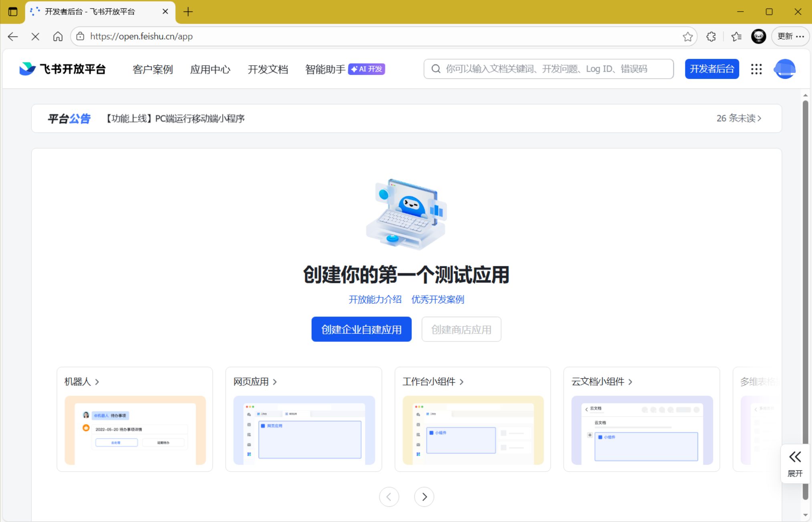Click the next arrow in card carousel
The image size is (812, 522).
[x=424, y=497]
